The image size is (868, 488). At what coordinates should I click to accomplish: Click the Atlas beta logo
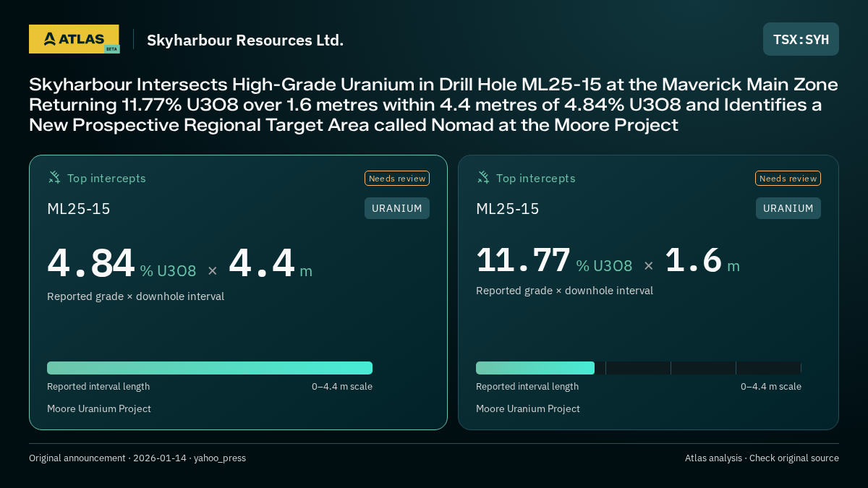pyautogui.click(x=75, y=39)
